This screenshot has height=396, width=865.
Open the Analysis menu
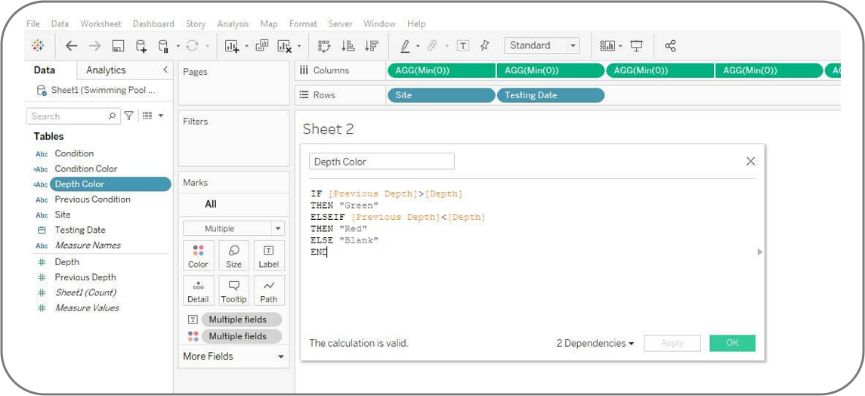[233, 24]
